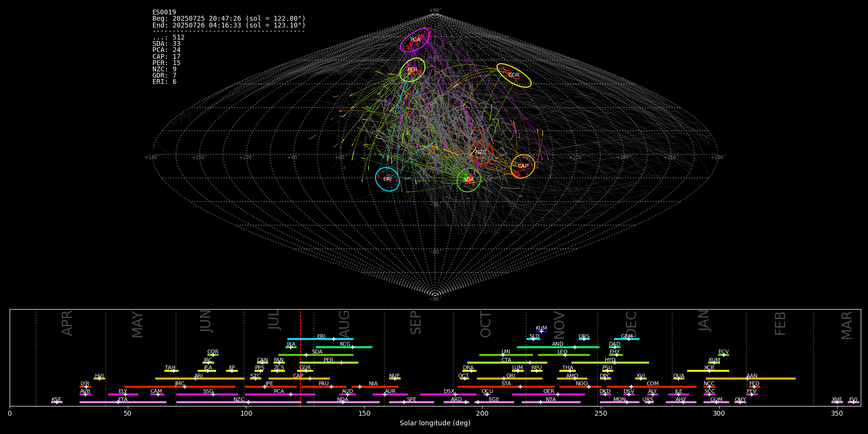The image size is (868, 434).
Task: Click the URS label in timeline
Action: point(648,399)
